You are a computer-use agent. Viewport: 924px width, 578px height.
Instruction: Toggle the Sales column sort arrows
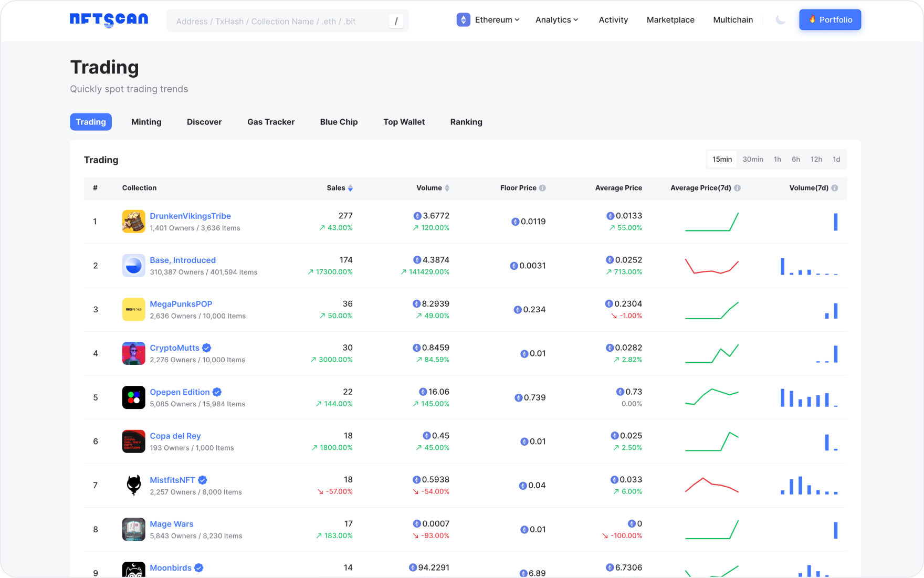pos(351,187)
